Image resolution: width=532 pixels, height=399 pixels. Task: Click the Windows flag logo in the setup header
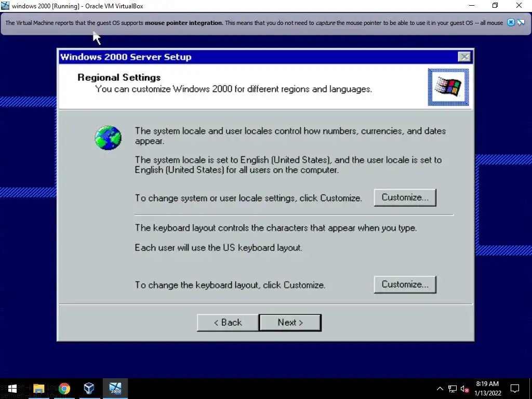(448, 87)
